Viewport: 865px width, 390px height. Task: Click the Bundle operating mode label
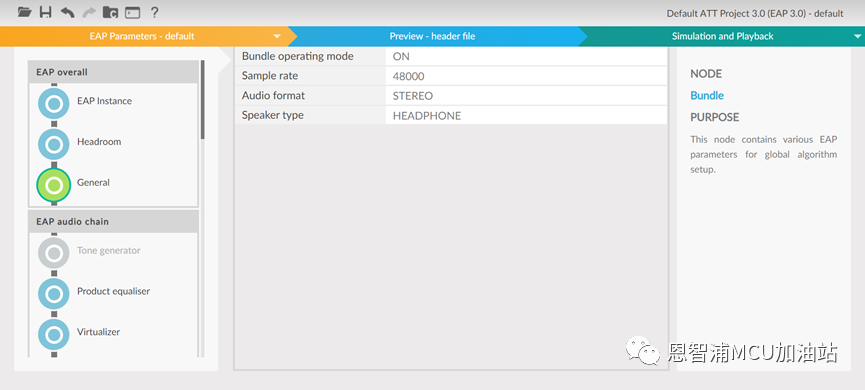pos(297,56)
